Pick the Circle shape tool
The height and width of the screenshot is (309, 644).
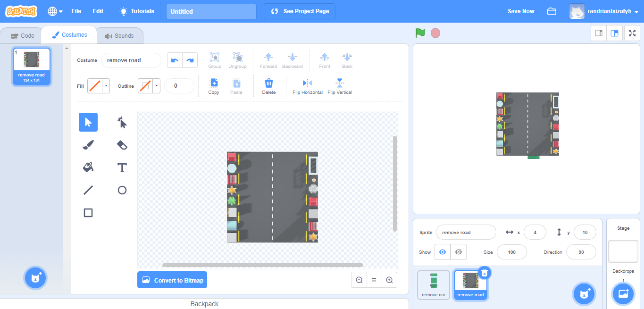tap(121, 190)
